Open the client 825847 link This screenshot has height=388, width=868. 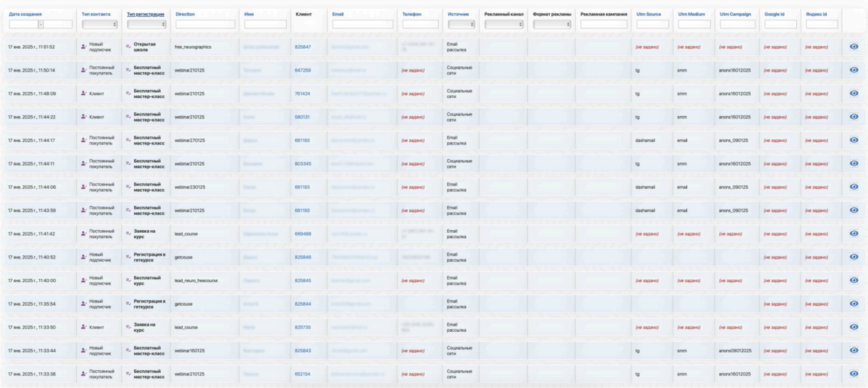302,47
